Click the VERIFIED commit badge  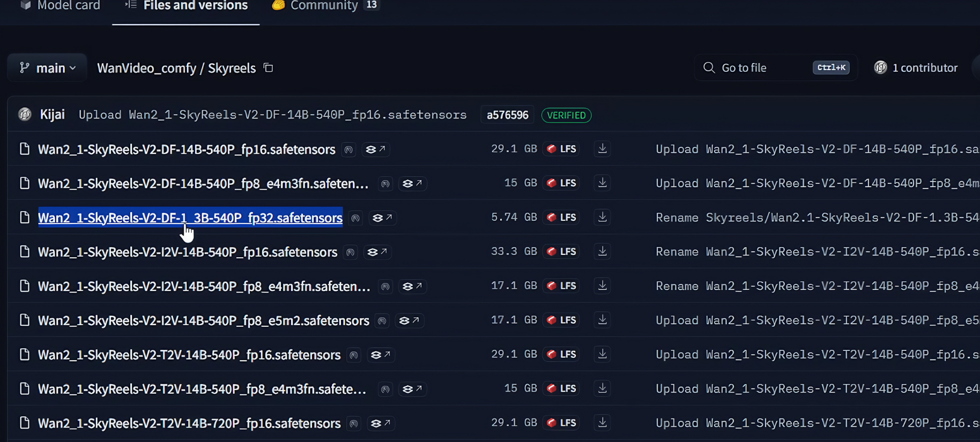tap(566, 115)
